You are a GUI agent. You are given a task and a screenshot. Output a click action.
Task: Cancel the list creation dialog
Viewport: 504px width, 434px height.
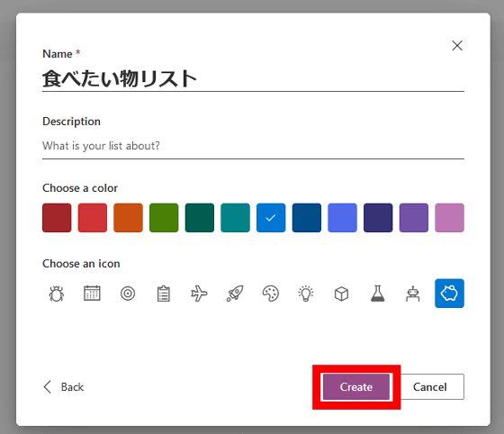tap(430, 387)
